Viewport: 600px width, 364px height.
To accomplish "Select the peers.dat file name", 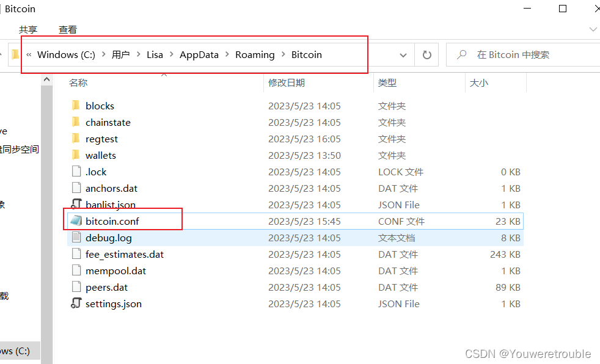I will (x=106, y=287).
